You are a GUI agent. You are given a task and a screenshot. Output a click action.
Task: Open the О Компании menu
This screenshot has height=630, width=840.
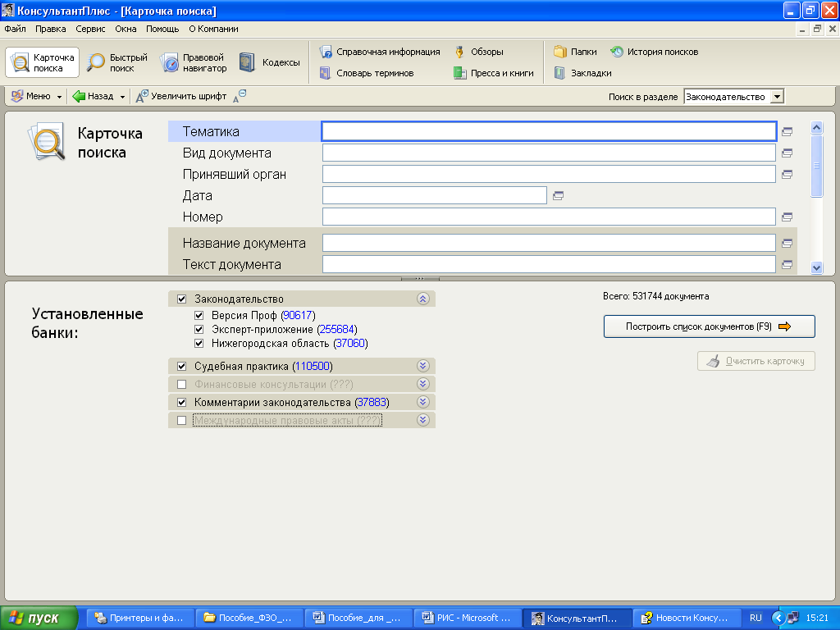pyautogui.click(x=213, y=29)
